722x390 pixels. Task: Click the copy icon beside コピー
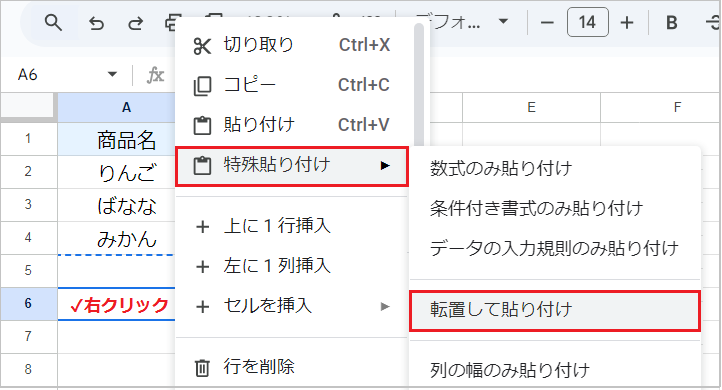(x=202, y=86)
